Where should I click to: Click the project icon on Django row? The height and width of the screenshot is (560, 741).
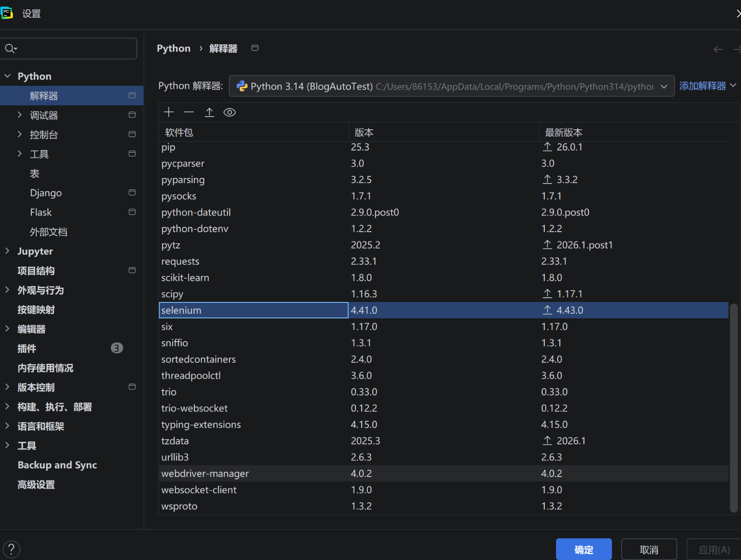pyautogui.click(x=132, y=192)
